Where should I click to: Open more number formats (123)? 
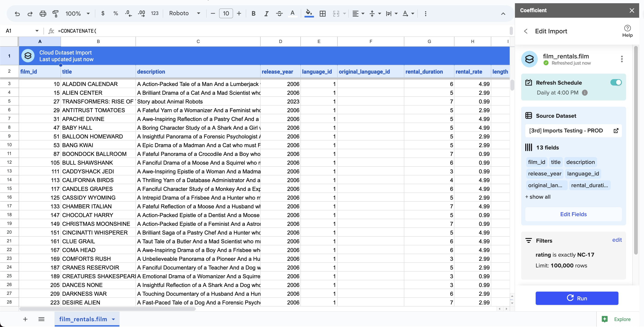(x=155, y=13)
